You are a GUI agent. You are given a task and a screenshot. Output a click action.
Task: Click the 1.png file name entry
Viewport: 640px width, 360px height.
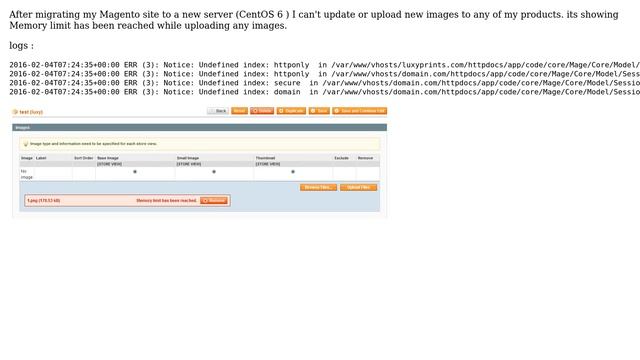click(44, 200)
